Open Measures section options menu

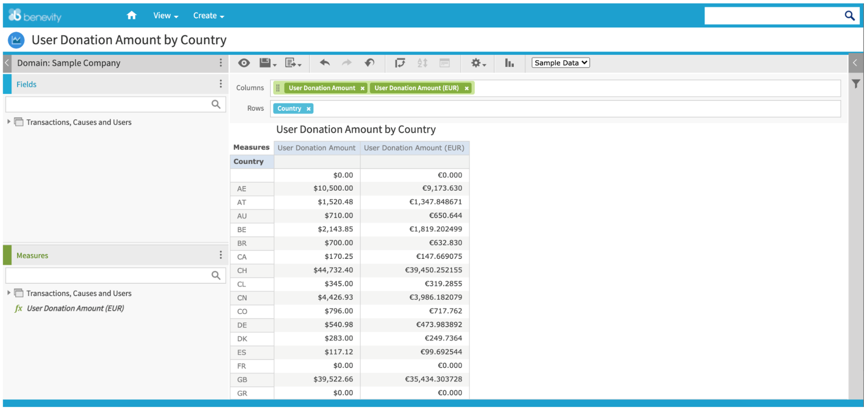coord(221,255)
